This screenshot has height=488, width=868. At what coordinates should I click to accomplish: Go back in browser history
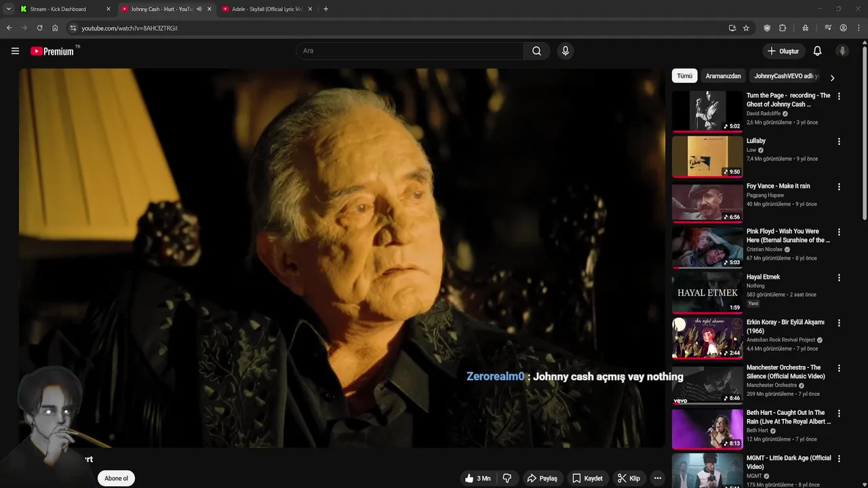[9, 28]
